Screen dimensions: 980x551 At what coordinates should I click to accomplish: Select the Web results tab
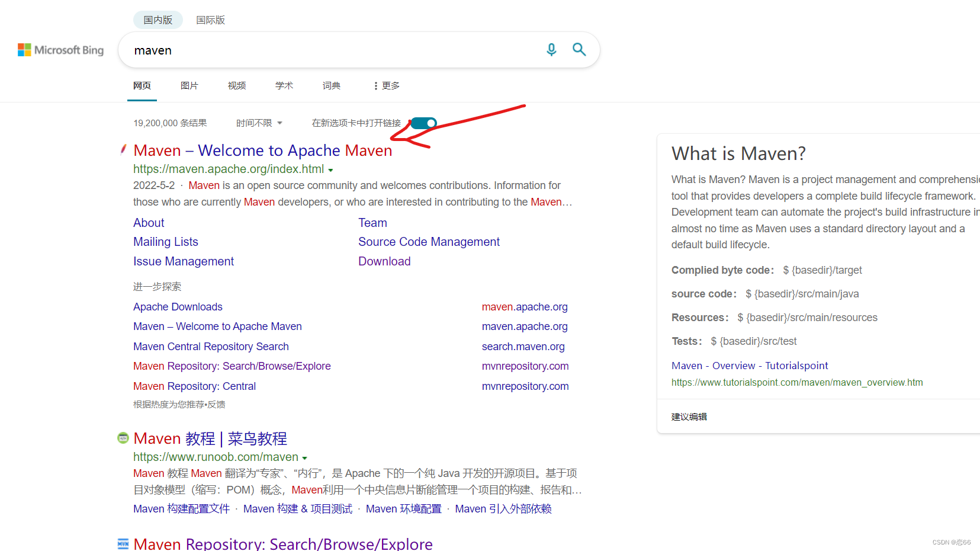142,86
